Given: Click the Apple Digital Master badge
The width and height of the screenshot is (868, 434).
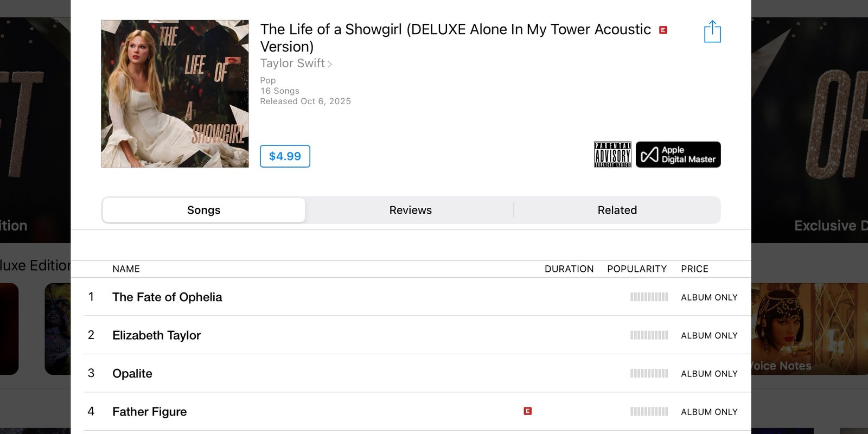Looking at the screenshot, I should (678, 155).
